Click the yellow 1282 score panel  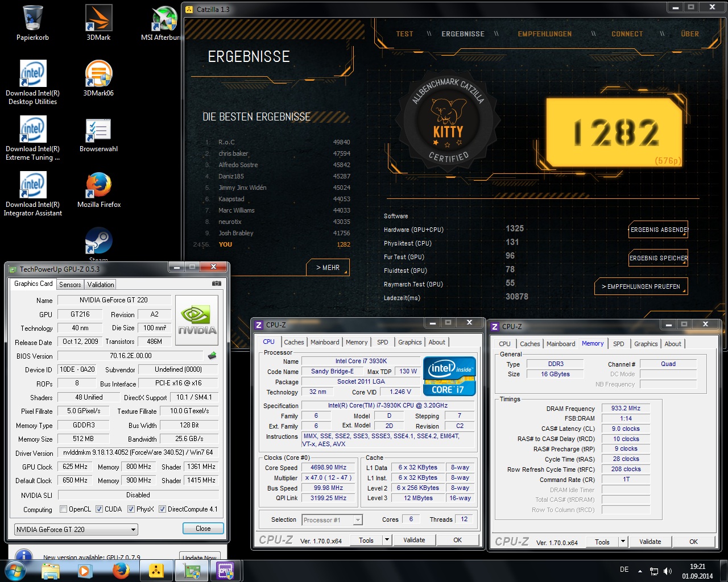[x=614, y=133]
